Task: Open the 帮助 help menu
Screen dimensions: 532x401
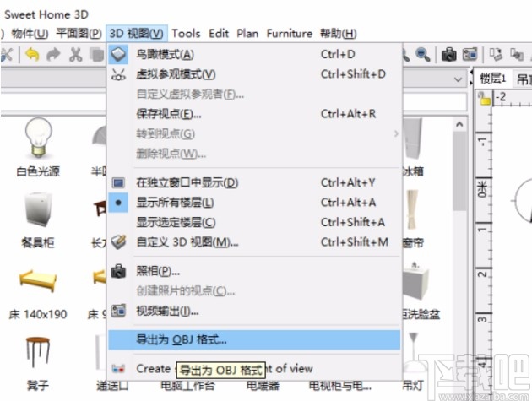Action: click(339, 34)
